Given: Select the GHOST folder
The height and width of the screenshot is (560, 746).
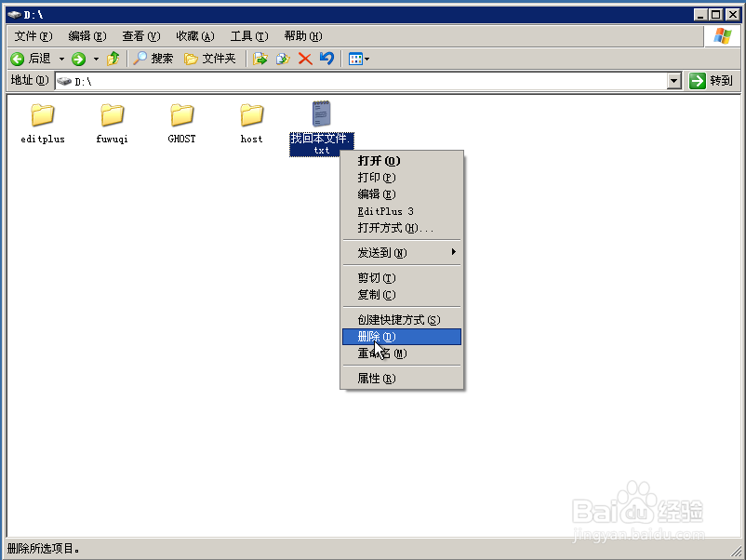Looking at the screenshot, I should 181,123.
